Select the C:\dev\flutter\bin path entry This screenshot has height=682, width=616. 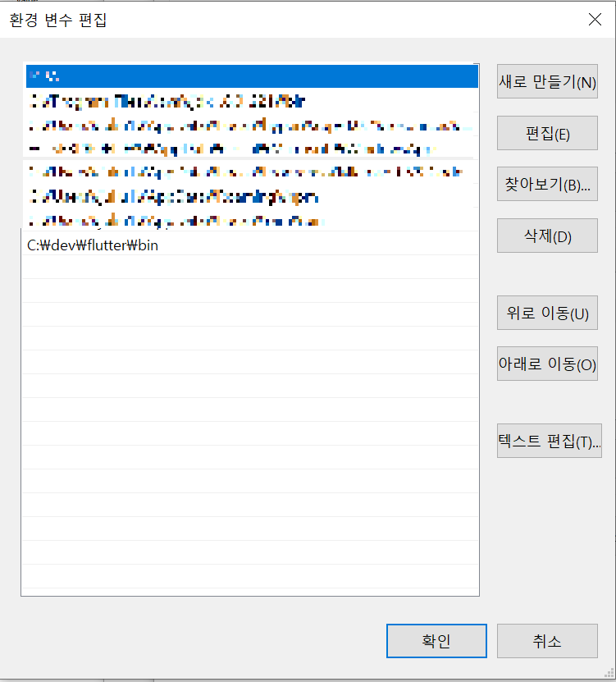[250, 245]
